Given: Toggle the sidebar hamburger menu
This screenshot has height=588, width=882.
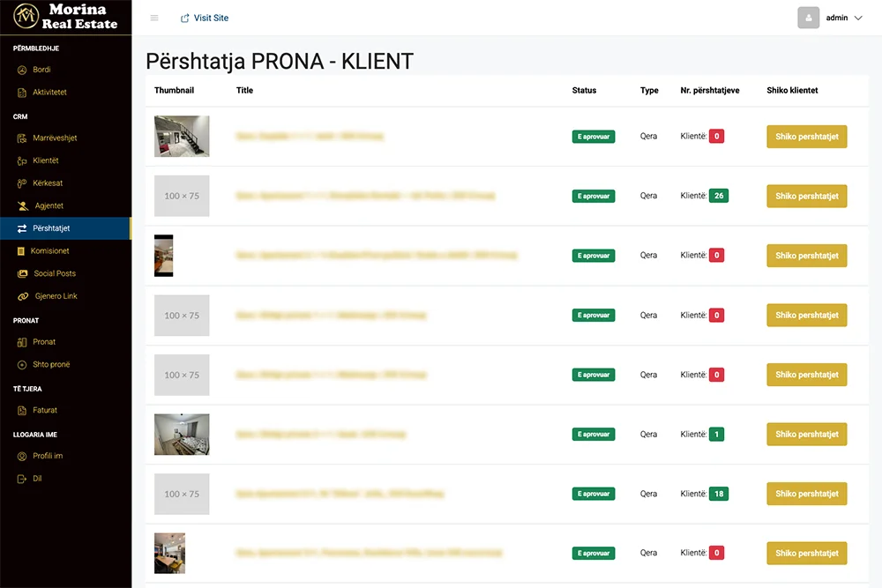Looking at the screenshot, I should (154, 18).
